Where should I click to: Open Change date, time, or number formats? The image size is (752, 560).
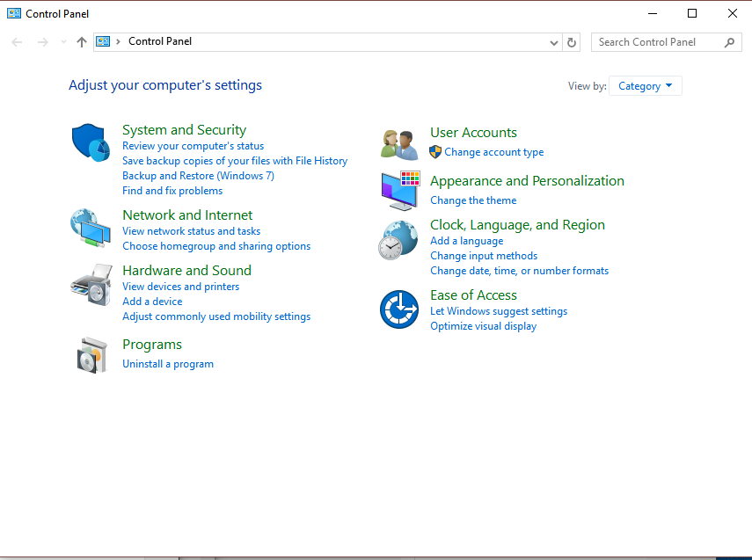(520, 271)
